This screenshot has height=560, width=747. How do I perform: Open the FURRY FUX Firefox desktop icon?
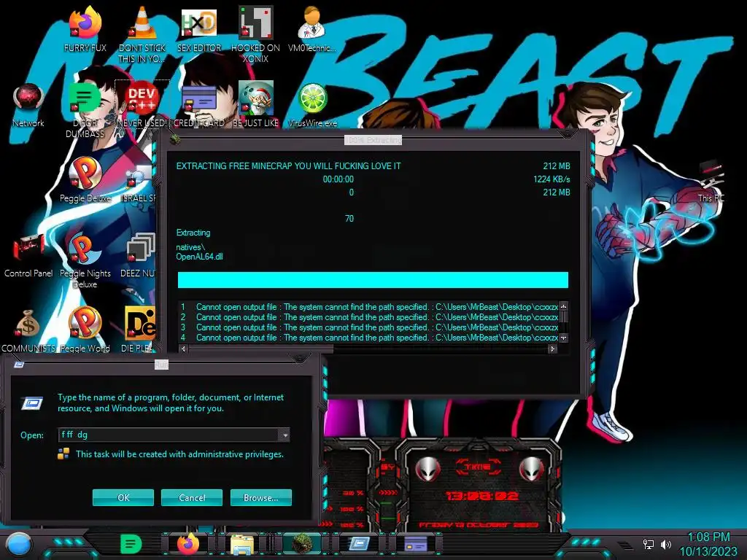85,29
